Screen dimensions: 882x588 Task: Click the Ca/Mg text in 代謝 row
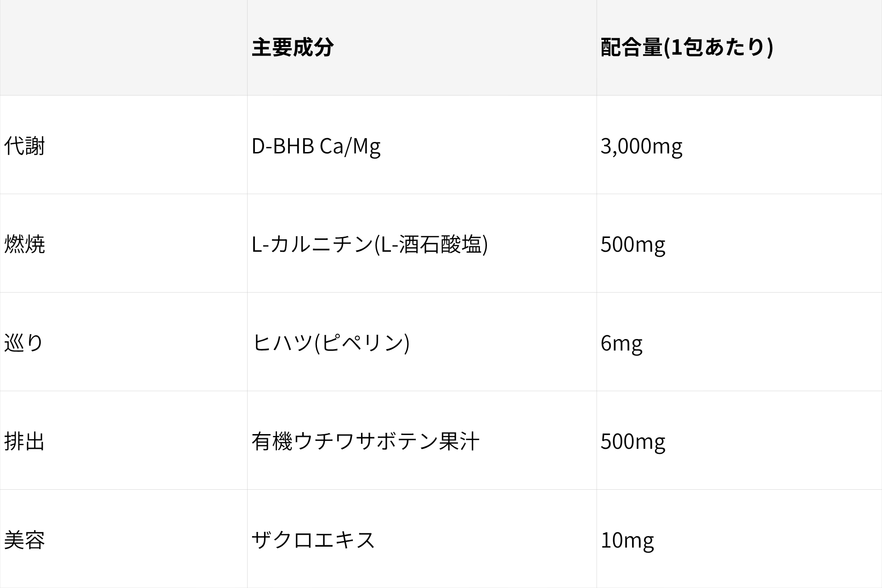click(x=350, y=147)
